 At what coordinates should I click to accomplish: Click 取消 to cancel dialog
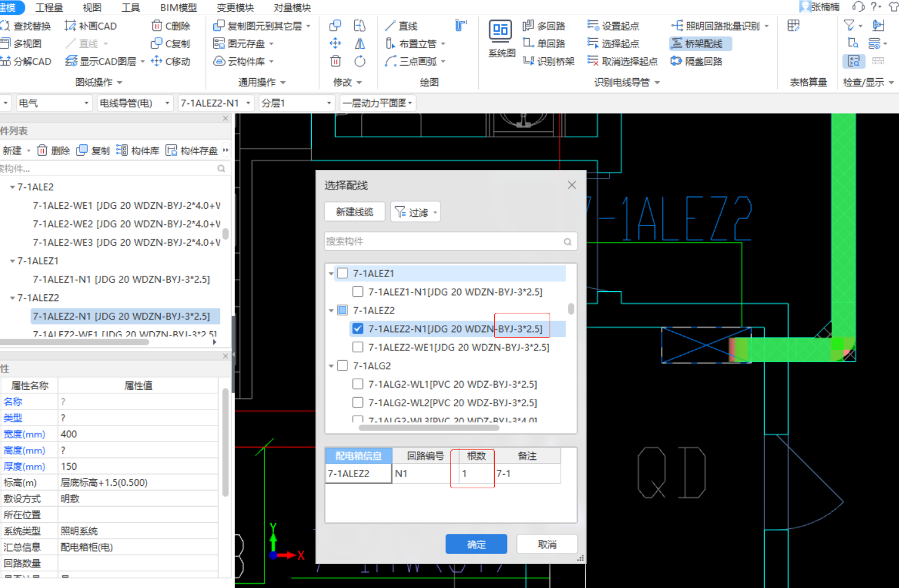547,544
